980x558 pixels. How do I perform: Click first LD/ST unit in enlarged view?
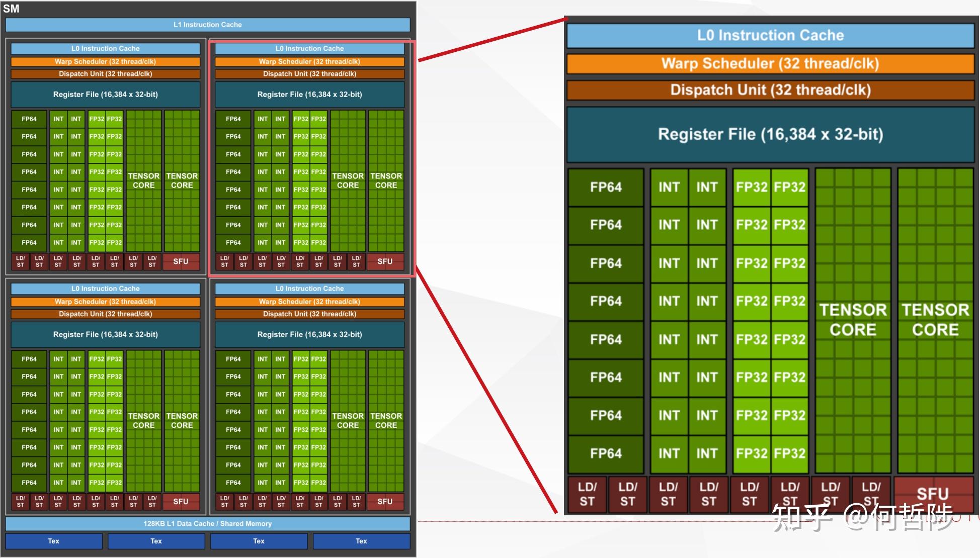pos(587,494)
